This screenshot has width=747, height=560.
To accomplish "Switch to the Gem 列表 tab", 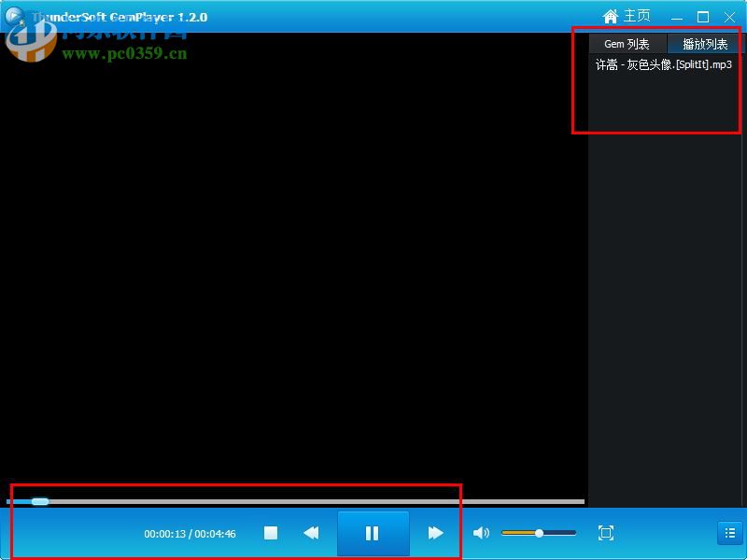I will (627, 43).
